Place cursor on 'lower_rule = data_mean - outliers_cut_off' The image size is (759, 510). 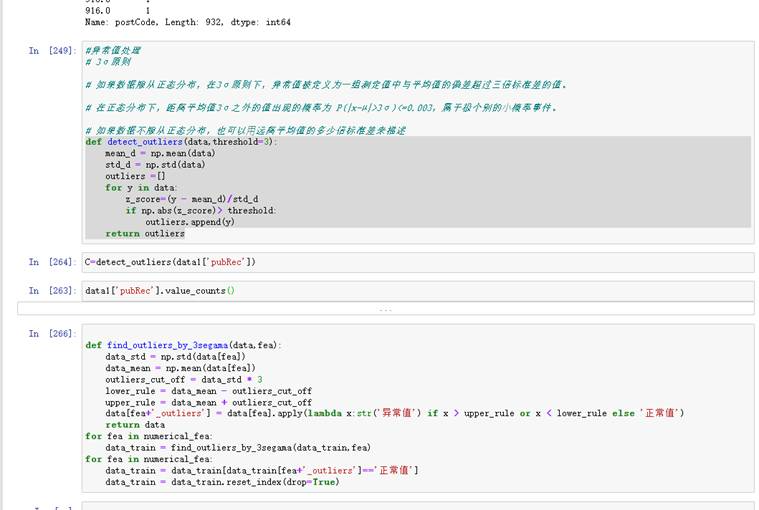[x=209, y=391]
